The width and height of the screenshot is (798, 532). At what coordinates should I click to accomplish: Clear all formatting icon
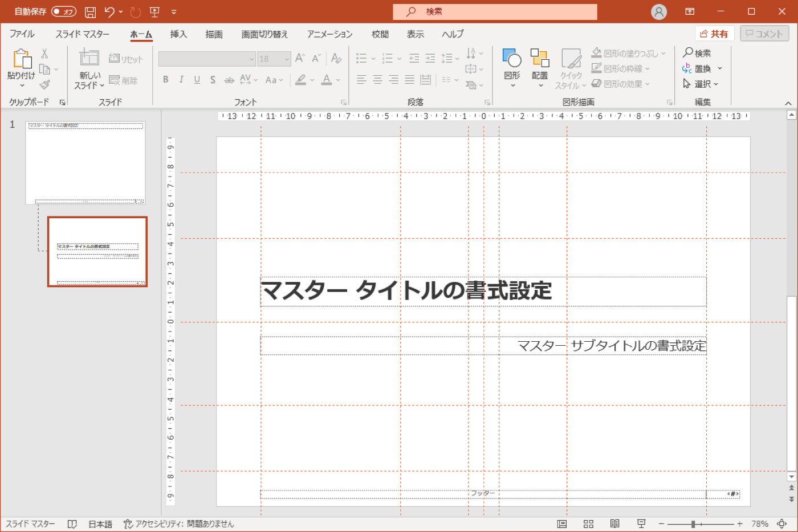336,58
